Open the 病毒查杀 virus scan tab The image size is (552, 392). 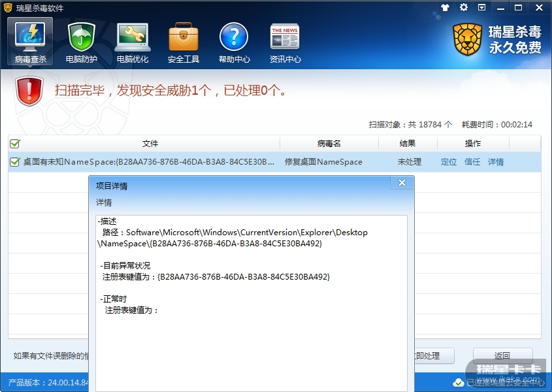pyautogui.click(x=30, y=42)
